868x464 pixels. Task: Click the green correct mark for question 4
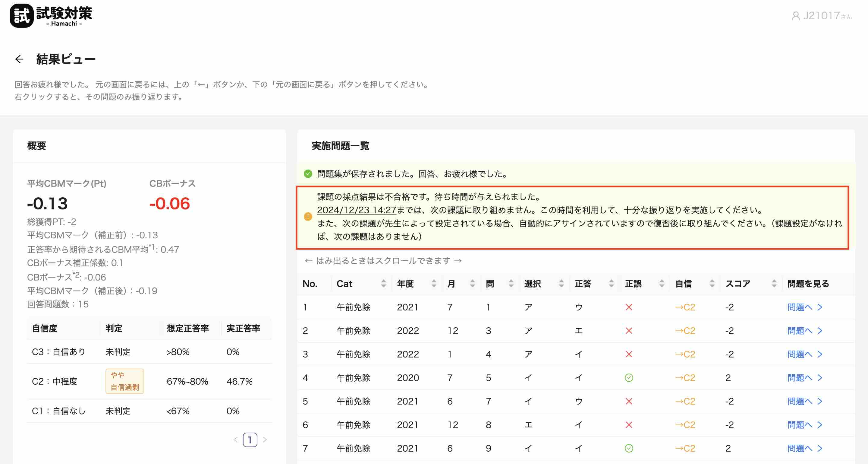tap(629, 378)
